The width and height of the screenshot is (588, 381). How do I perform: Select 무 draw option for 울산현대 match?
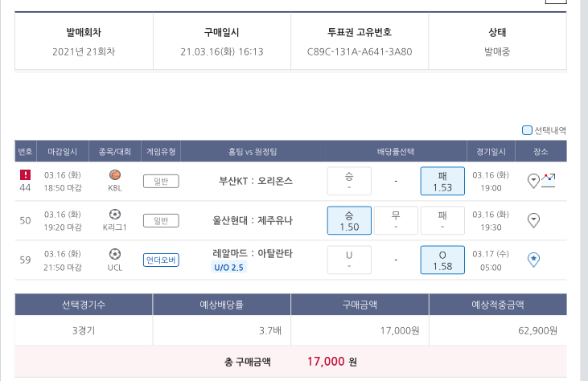(x=396, y=220)
